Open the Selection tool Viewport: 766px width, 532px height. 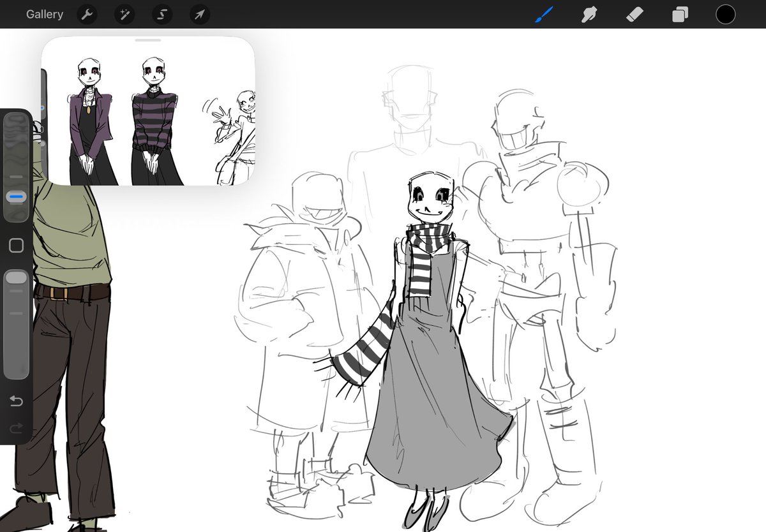(162, 14)
